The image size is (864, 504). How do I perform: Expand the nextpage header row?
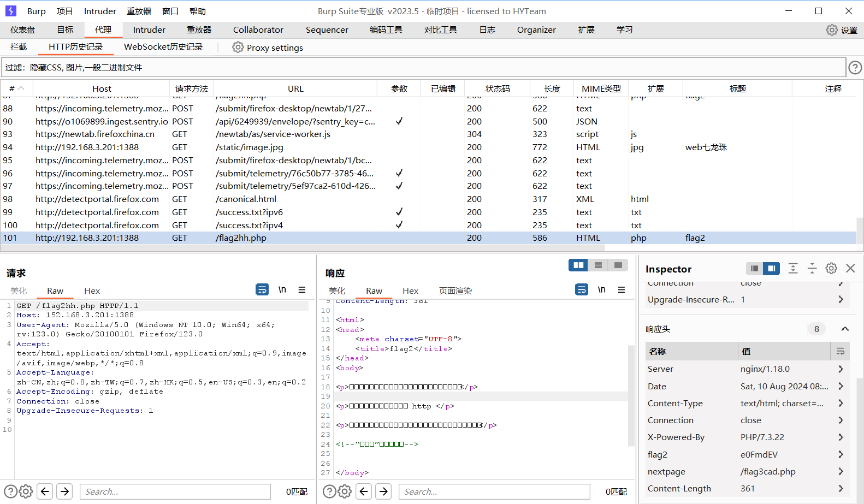tap(841, 471)
